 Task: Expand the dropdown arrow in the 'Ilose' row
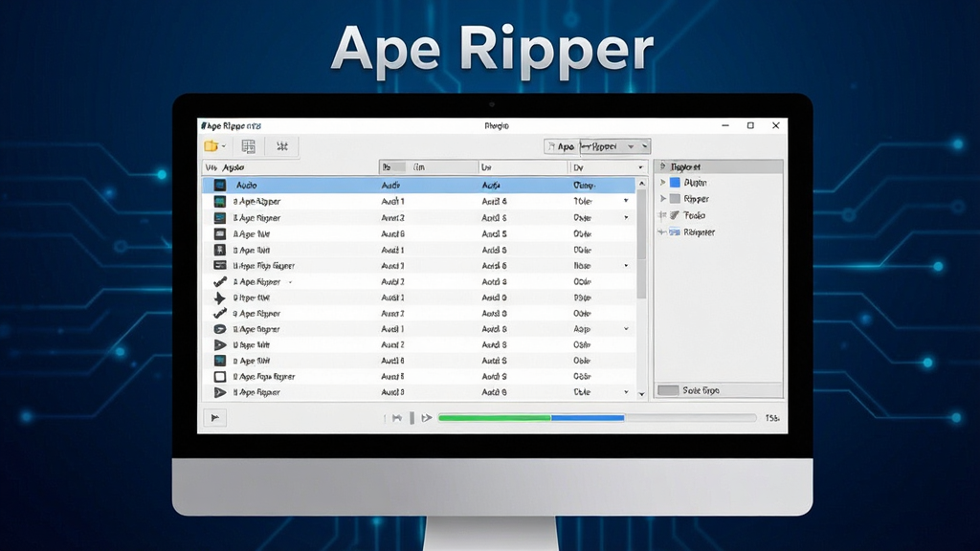(x=626, y=266)
